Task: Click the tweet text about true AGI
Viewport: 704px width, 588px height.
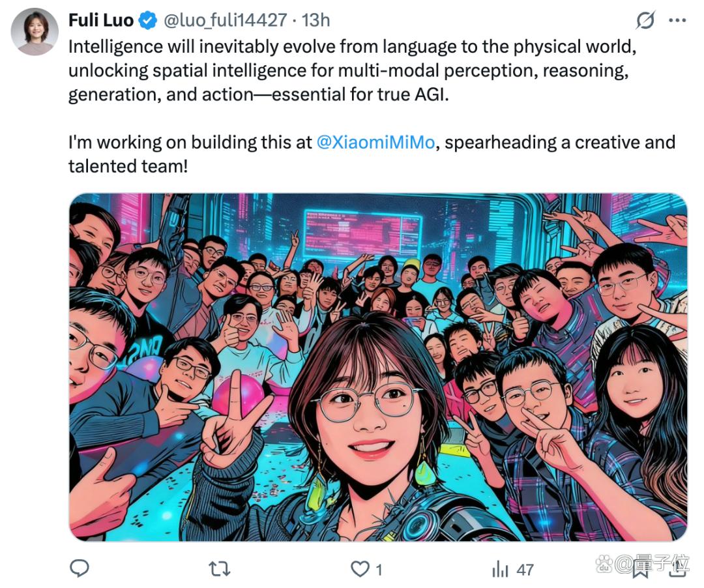Action: 352,70
